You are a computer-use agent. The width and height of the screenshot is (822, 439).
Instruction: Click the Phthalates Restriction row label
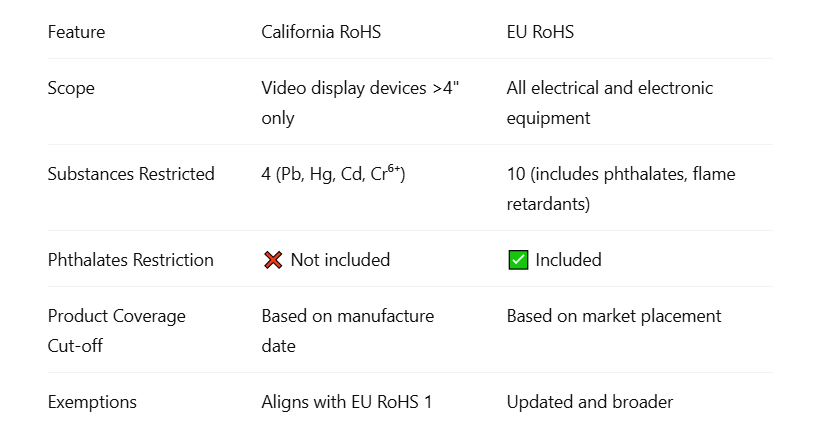[131, 260]
